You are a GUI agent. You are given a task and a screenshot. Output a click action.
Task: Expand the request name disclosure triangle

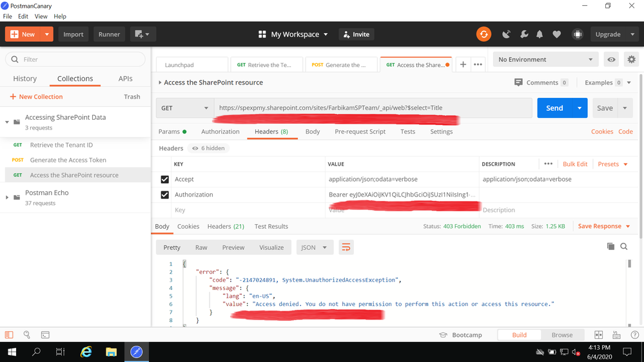pyautogui.click(x=160, y=82)
